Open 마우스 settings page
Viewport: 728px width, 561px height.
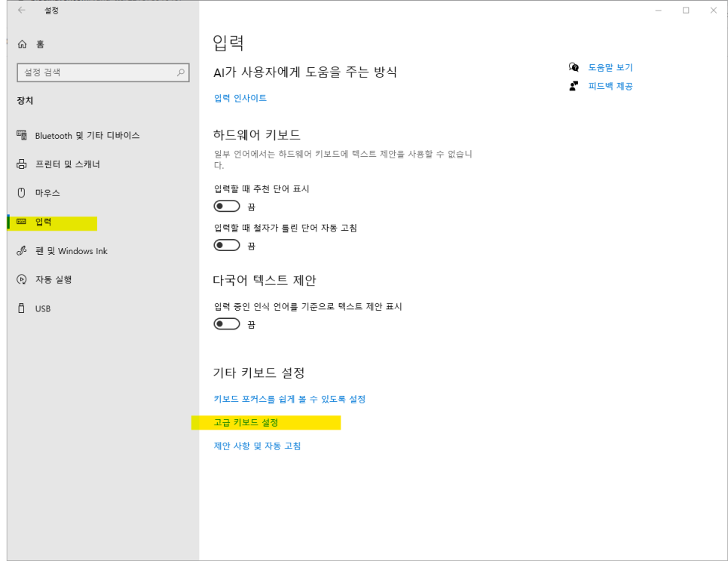point(47,193)
